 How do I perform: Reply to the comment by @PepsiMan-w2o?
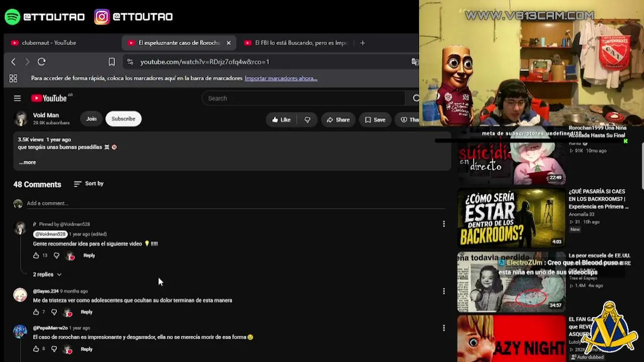pos(87,349)
